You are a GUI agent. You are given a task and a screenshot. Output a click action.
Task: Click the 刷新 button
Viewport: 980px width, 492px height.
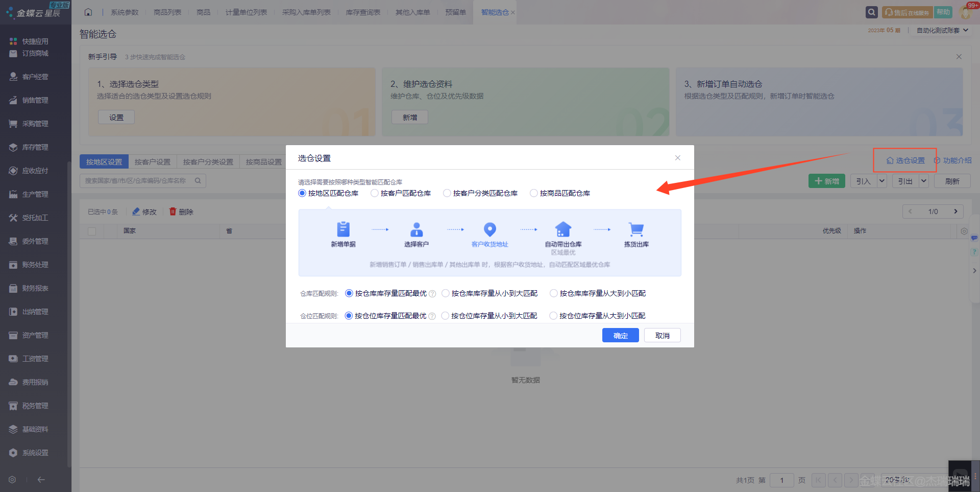(x=952, y=181)
